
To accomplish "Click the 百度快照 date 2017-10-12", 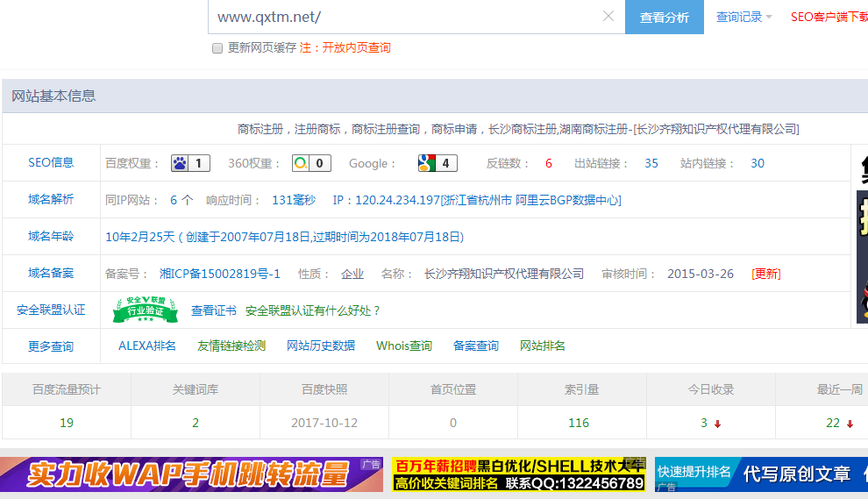I will pos(324,423).
